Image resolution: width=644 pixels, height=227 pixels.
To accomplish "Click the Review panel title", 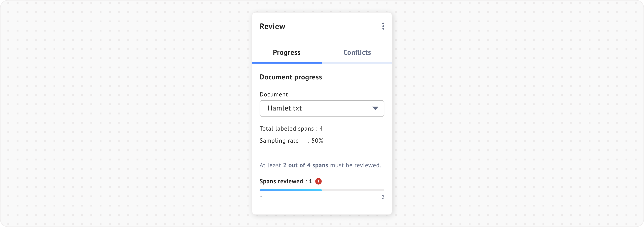I will click(x=272, y=27).
